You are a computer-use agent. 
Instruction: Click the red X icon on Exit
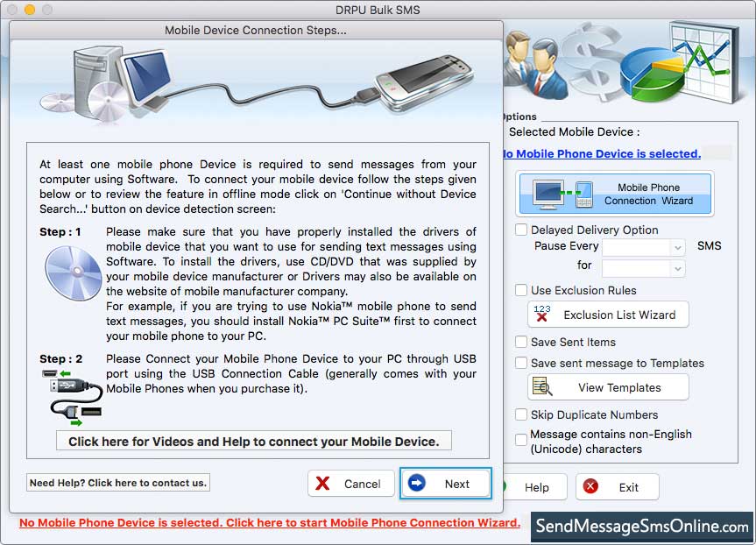pos(590,486)
